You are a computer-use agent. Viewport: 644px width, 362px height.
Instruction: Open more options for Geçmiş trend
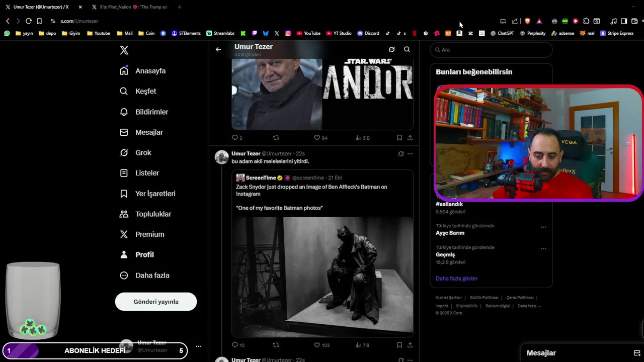click(543, 249)
